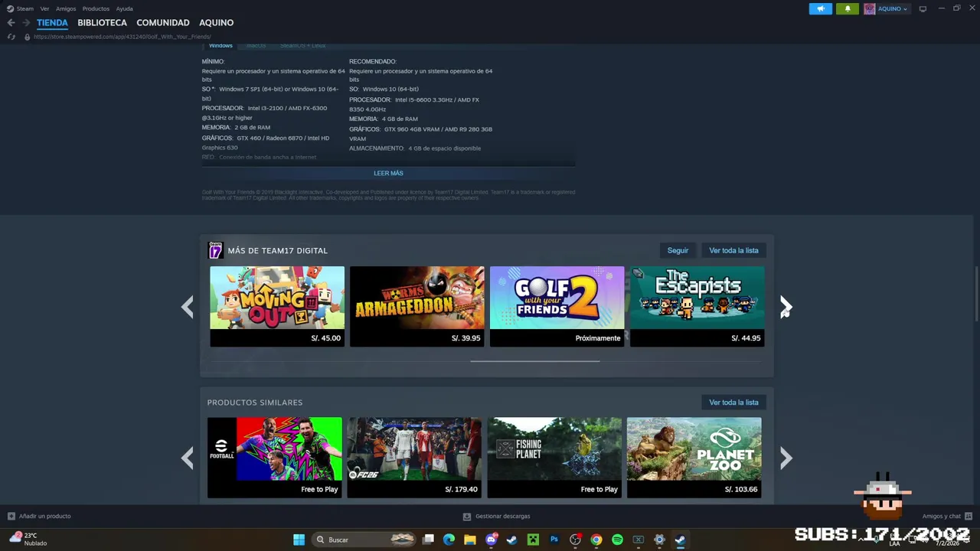Open OBS Studio from the taskbar
Screen dimensions: 980x551
575,540
